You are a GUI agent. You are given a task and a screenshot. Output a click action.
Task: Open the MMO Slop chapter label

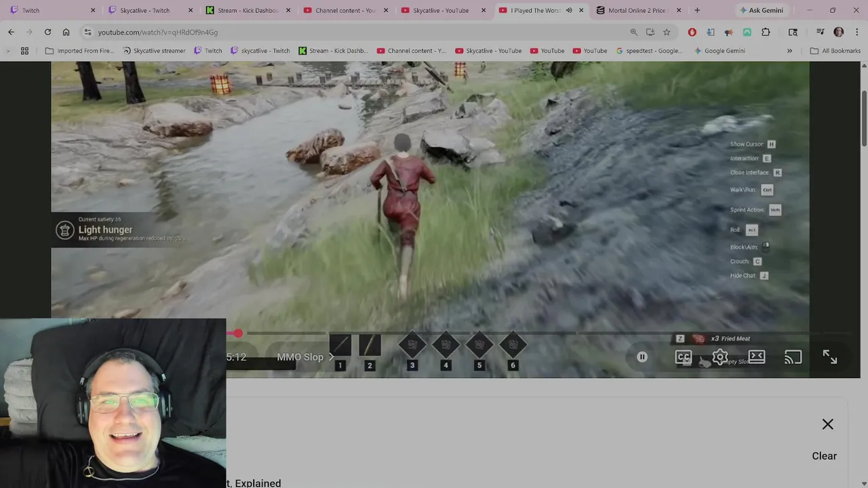point(305,357)
